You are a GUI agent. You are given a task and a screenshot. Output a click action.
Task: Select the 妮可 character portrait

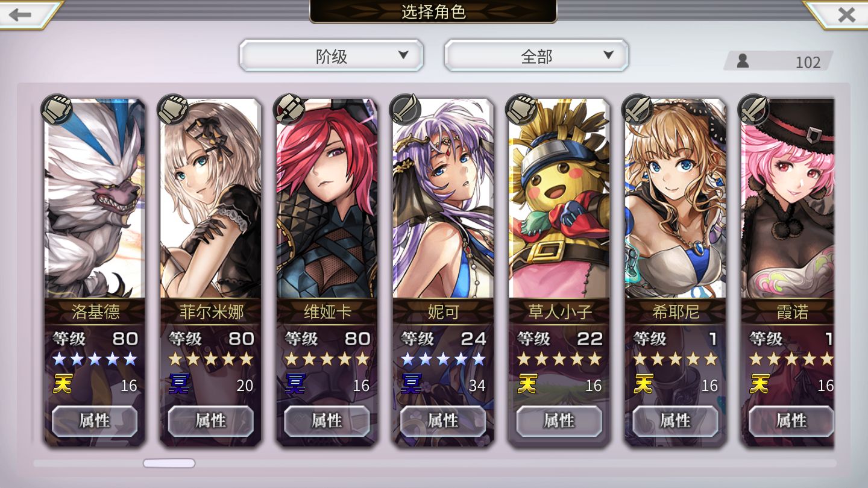pos(443,199)
